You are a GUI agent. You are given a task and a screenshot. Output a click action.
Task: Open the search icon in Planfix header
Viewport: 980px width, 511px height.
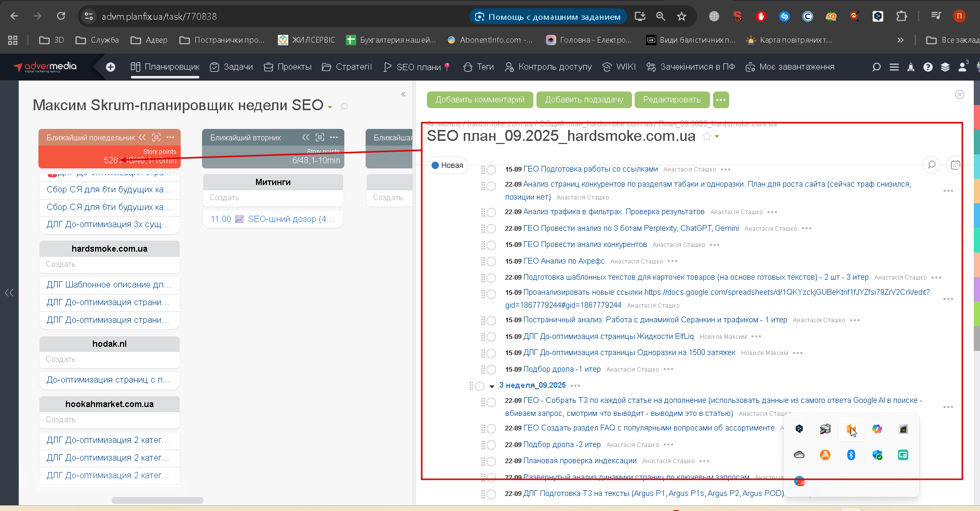[x=877, y=67]
